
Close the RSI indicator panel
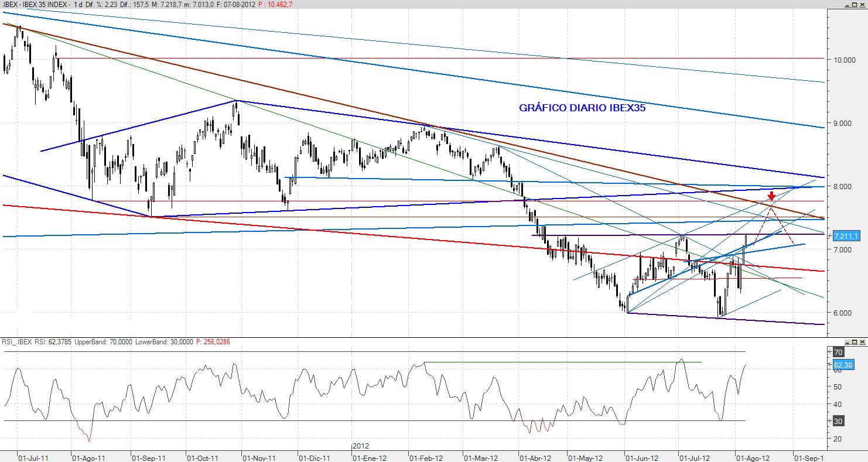point(862,341)
